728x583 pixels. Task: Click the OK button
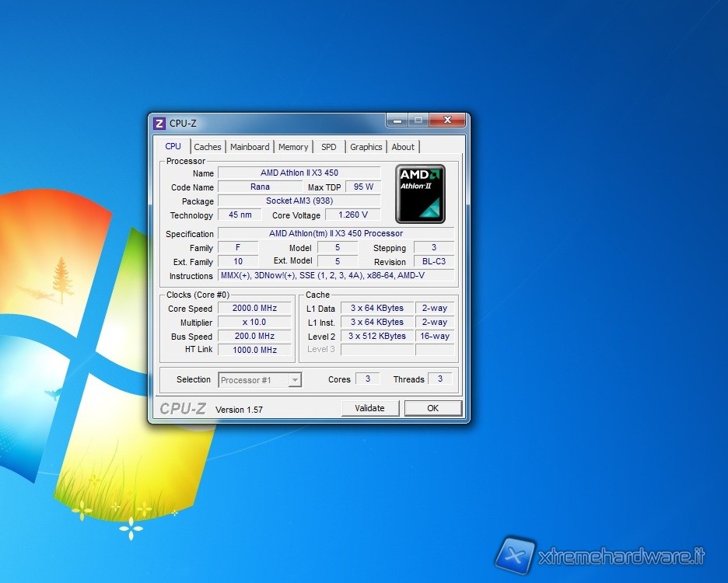pyautogui.click(x=432, y=408)
